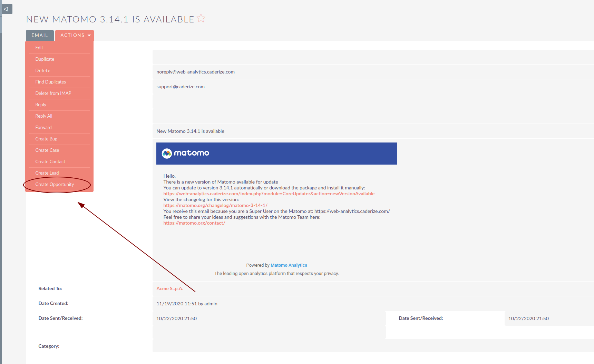Click date created value 11/19/2020 11:51 by admin
This screenshot has width=594, height=364.
187,304
